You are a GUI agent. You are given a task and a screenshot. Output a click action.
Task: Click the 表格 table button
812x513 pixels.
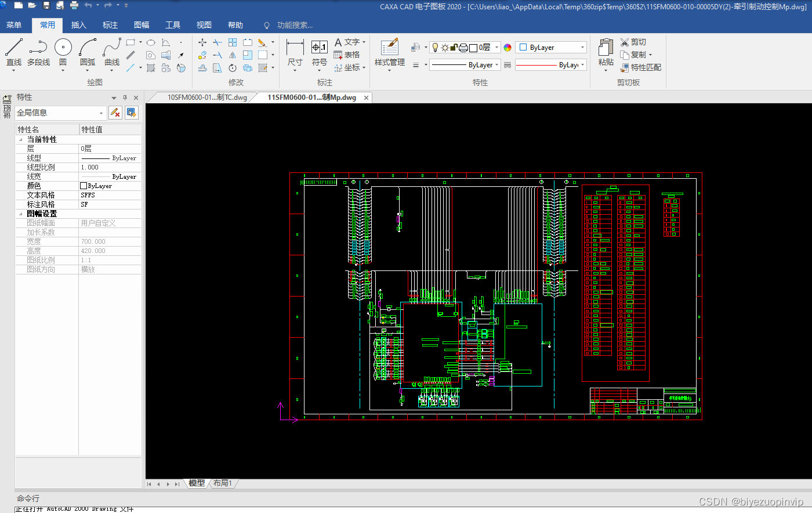tap(347, 55)
